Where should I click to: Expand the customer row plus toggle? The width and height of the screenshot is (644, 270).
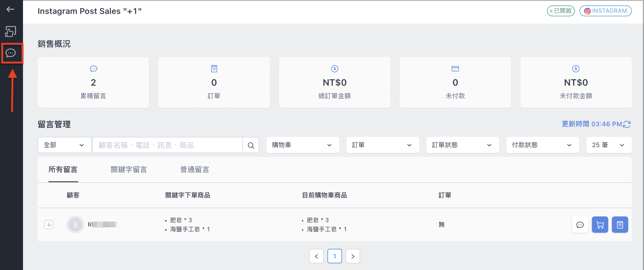tap(49, 225)
